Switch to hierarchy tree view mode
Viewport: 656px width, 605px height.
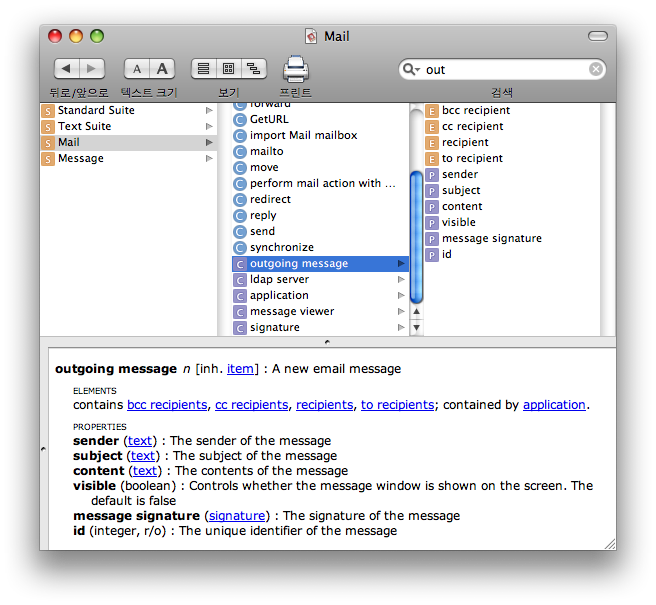tap(254, 69)
